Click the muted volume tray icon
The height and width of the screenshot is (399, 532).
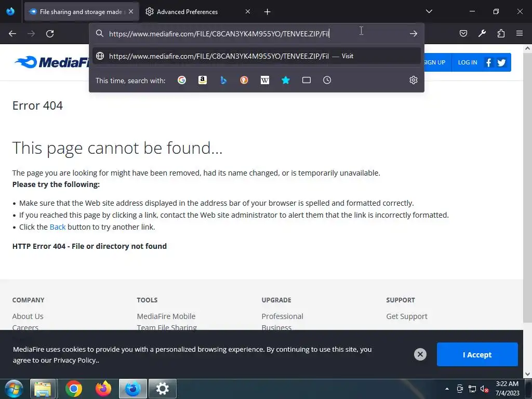tap(484, 389)
